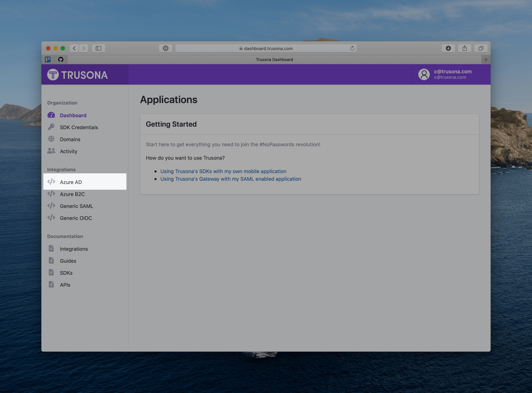This screenshot has width=532, height=393.
Task: Click the Azure AD code icon
Action: pos(51,182)
